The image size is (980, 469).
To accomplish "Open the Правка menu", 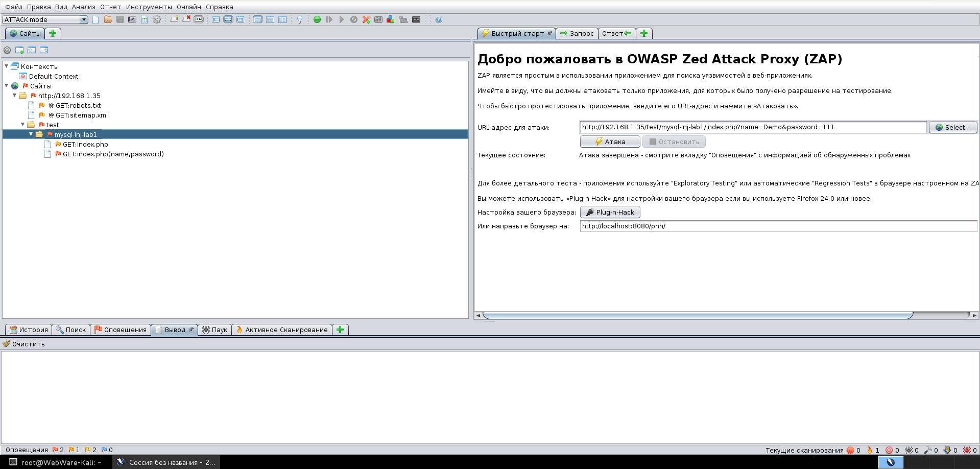I will 39,7.
